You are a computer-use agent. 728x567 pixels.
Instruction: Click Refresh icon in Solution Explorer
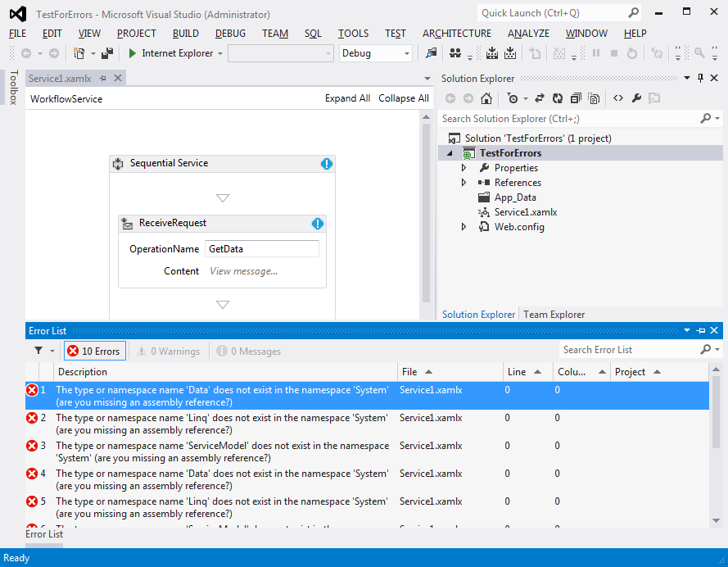click(x=557, y=98)
